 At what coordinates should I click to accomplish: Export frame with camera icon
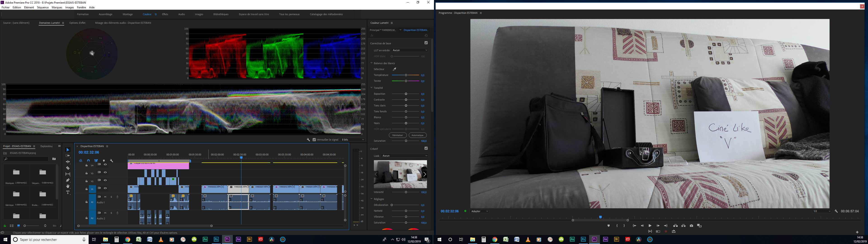click(691, 226)
